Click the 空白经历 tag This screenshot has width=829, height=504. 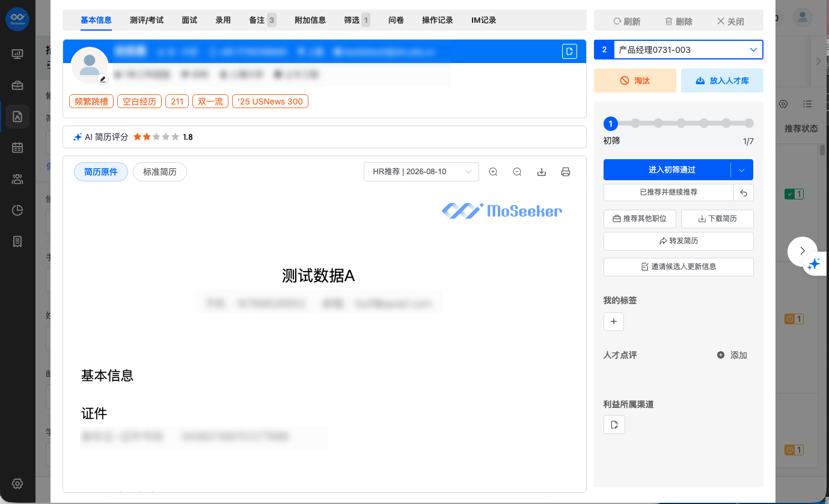point(139,102)
